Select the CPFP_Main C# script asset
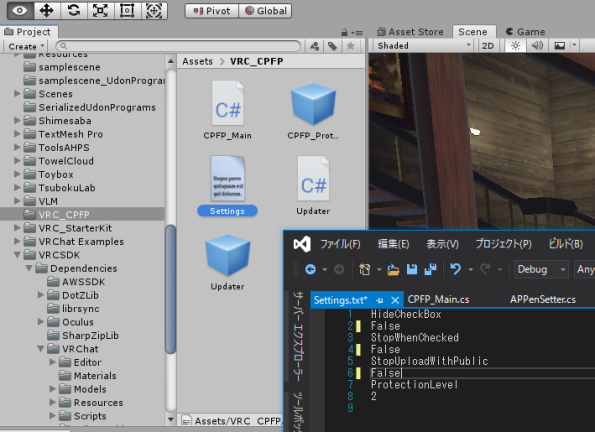Viewport: 595px width, 432px height. point(228,110)
